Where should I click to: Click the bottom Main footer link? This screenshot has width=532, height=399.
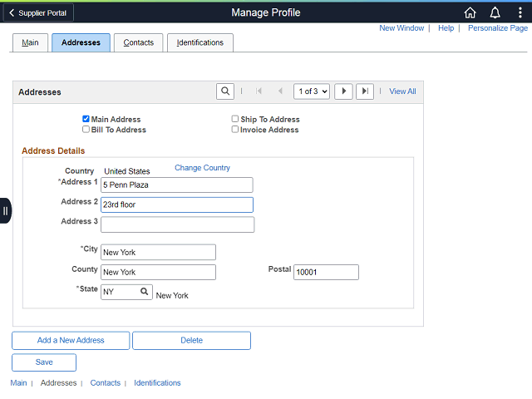(18, 382)
